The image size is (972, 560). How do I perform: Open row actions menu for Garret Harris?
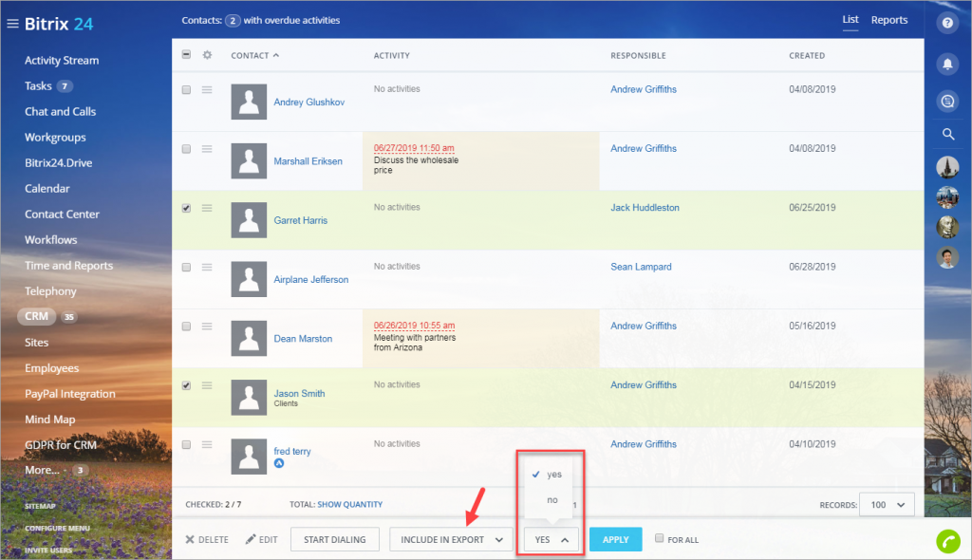click(207, 208)
